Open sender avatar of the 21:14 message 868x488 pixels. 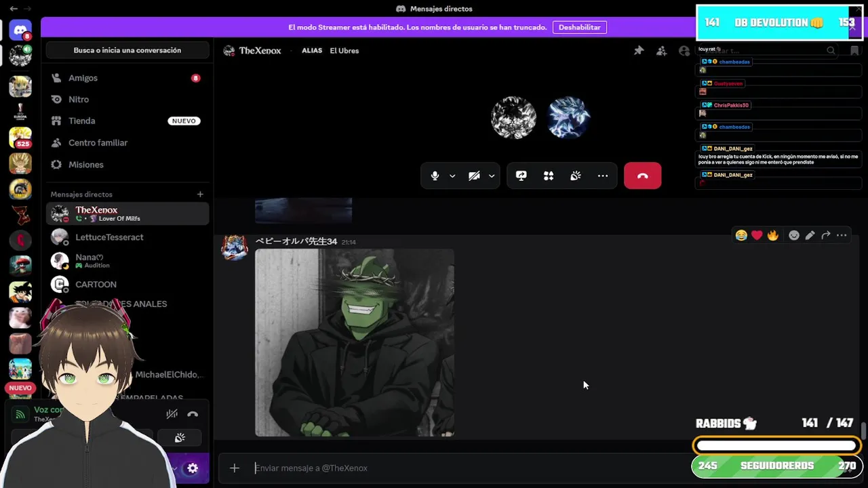(234, 248)
